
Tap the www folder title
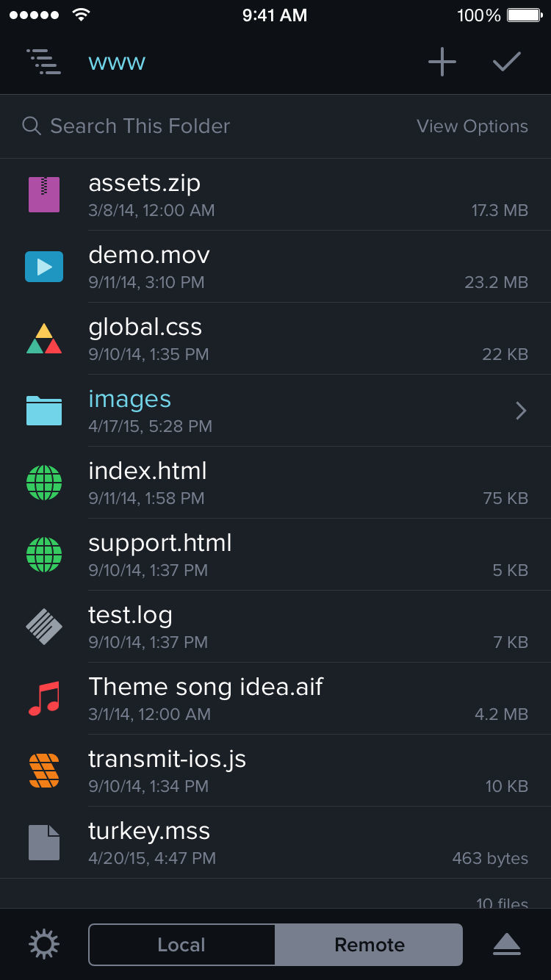(x=117, y=62)
